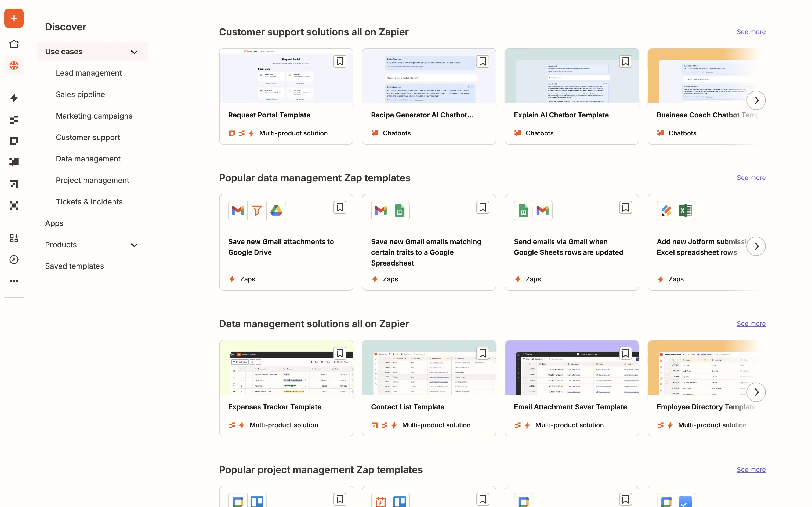Open the Expenses Tracker Template thumbnail
Image resolution: width=812 pixels, height=507 pixels.
coord(286,368)
